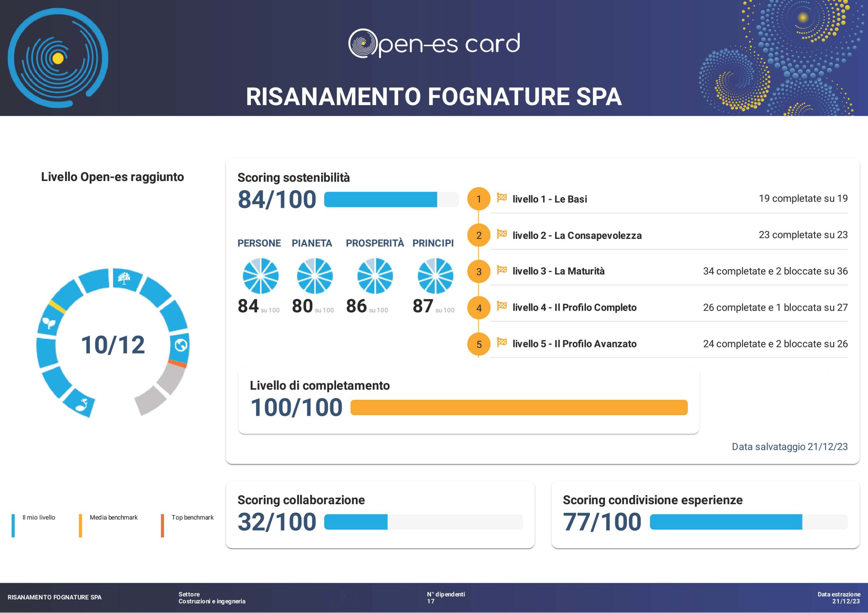868x613 pixels.
Task: Click the seedling icon at the ring bottom
Action: (82, 405)
